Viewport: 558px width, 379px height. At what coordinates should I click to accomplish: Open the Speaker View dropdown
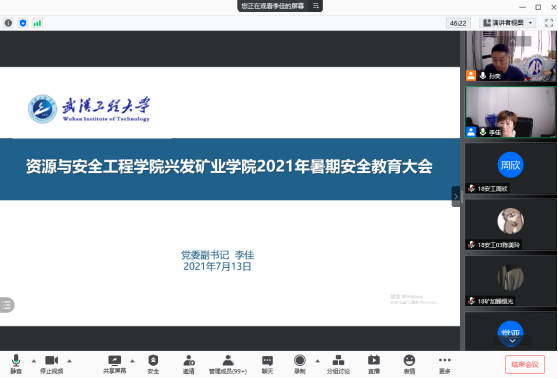coord(508,23)
